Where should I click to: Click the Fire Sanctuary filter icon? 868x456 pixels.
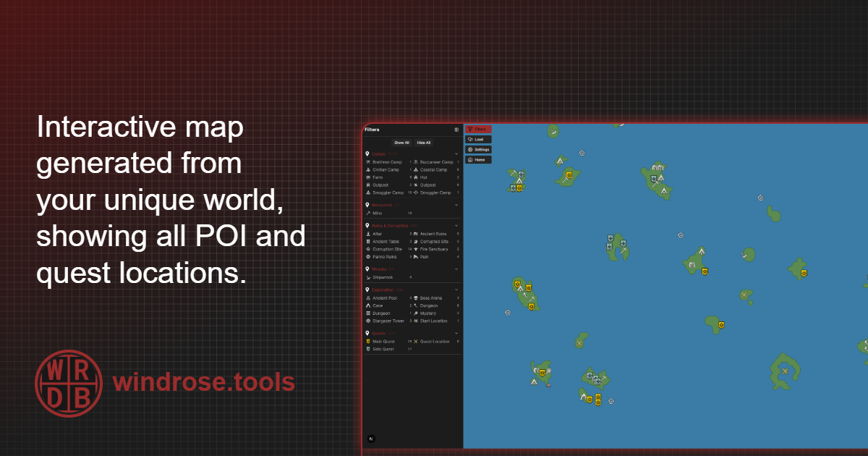click(416, 249)
